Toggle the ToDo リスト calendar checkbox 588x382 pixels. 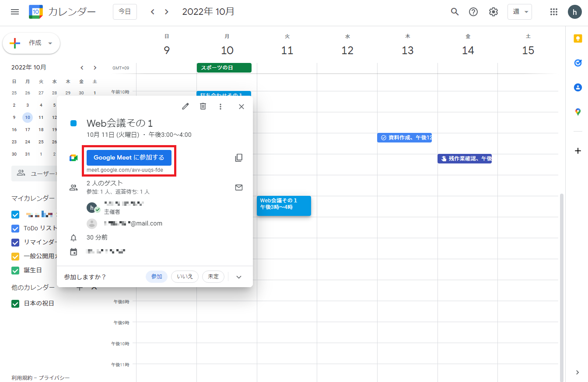pos(15,228)
